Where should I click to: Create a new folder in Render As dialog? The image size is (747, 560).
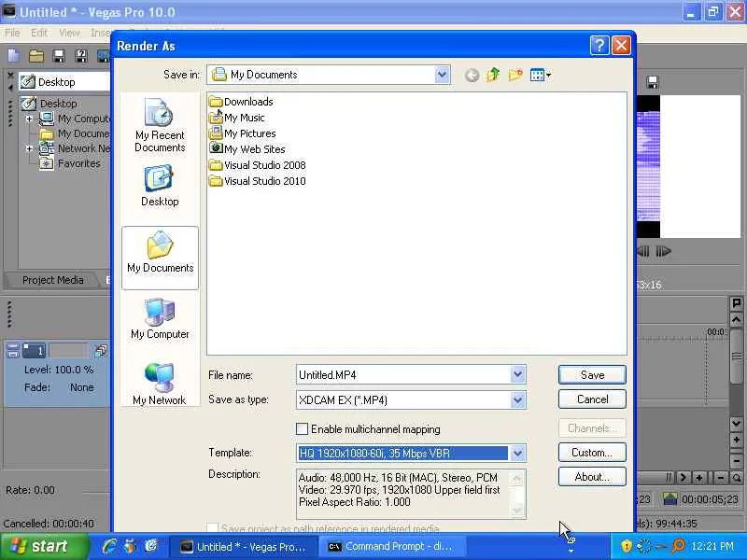(515, 75)
